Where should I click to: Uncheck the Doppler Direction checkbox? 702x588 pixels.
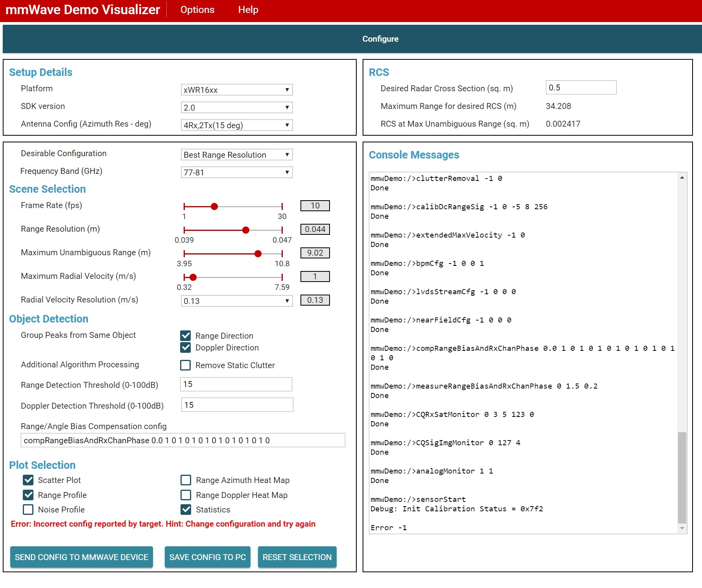point(186,347)
